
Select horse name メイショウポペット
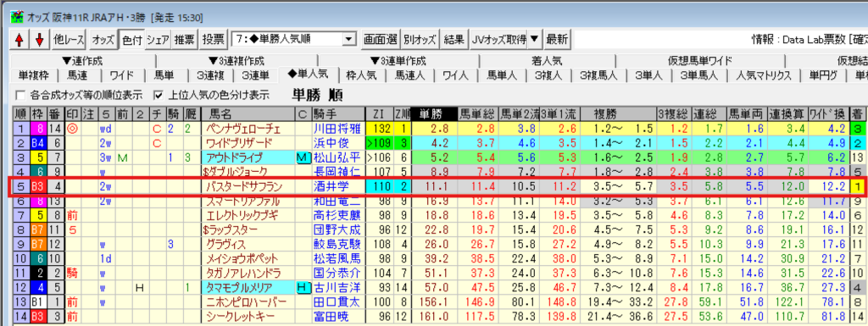[x=242, y=258]
